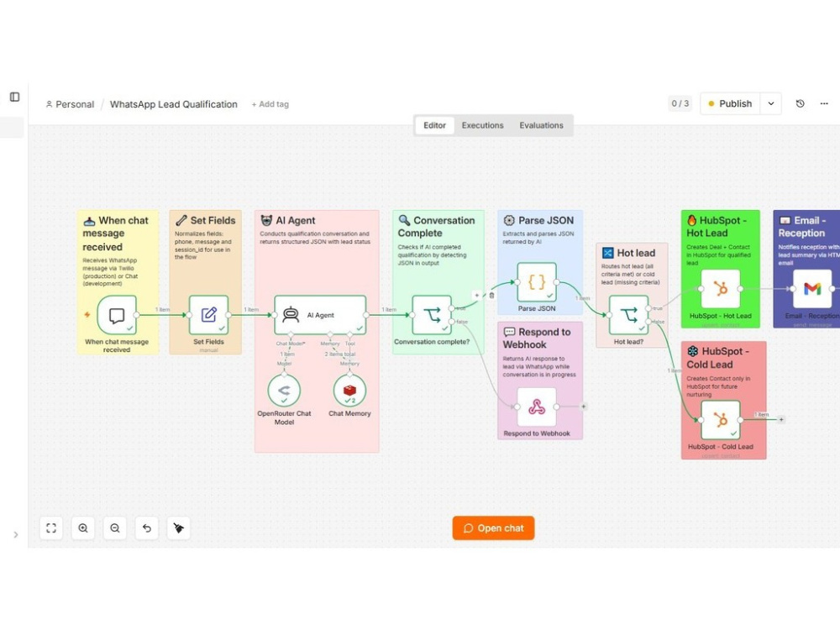Viewport: 840px width, 630px height.
Task: Select the Set Fields edit node
Action: coord(209,315)
